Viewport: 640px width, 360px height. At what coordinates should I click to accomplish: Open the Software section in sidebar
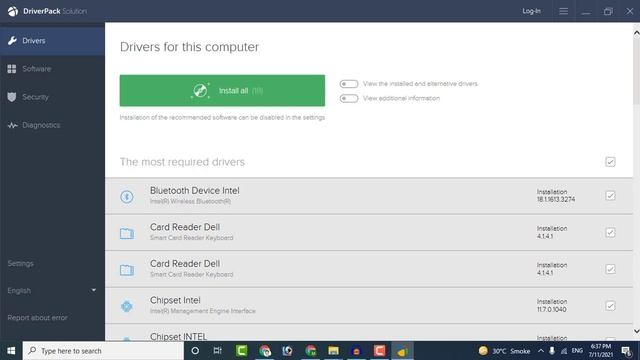[x=52, y=69]
